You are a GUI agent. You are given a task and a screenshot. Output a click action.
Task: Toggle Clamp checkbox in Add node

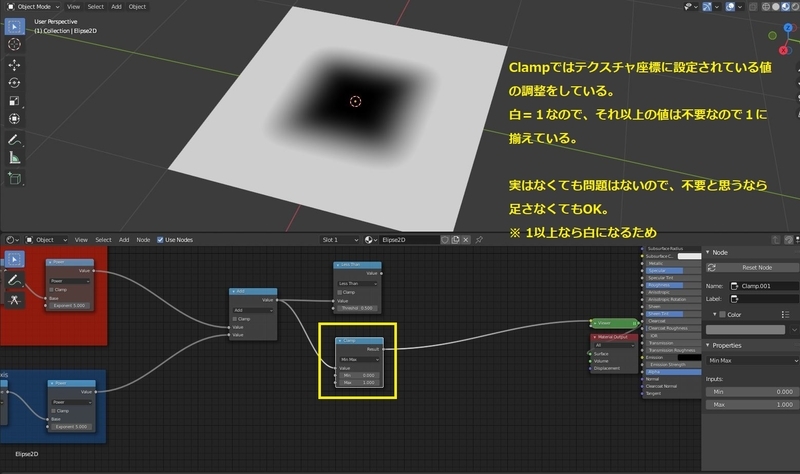pos(235,319)
